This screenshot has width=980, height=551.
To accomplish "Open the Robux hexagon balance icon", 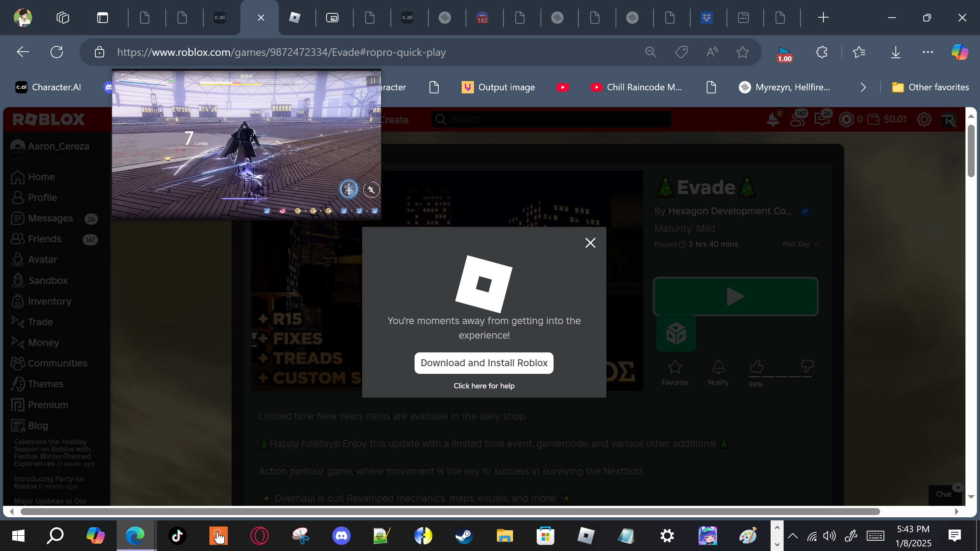I will [846, 119].
